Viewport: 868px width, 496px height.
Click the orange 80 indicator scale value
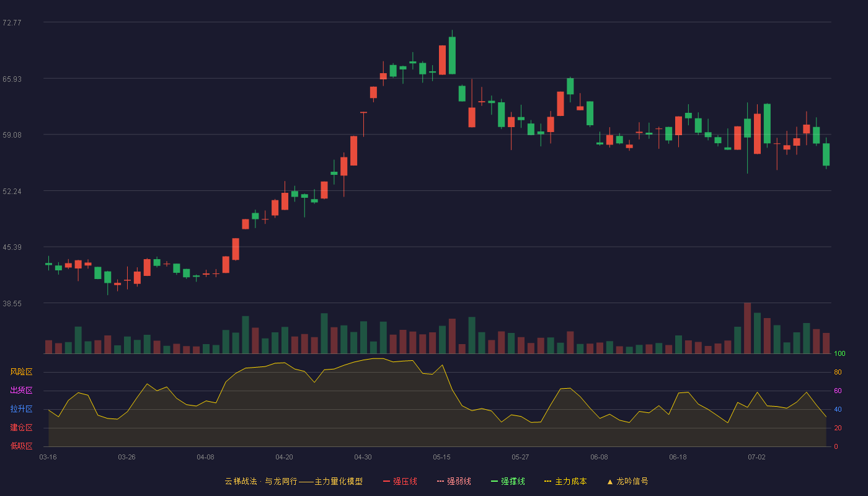coord(838,372)
